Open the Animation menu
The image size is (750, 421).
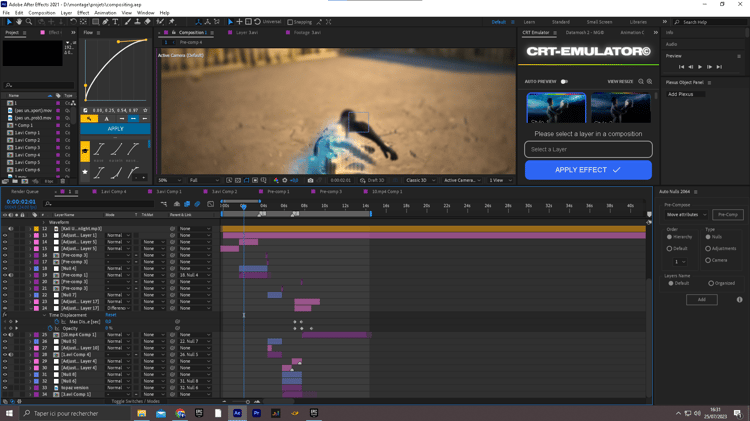coord(105,13)
